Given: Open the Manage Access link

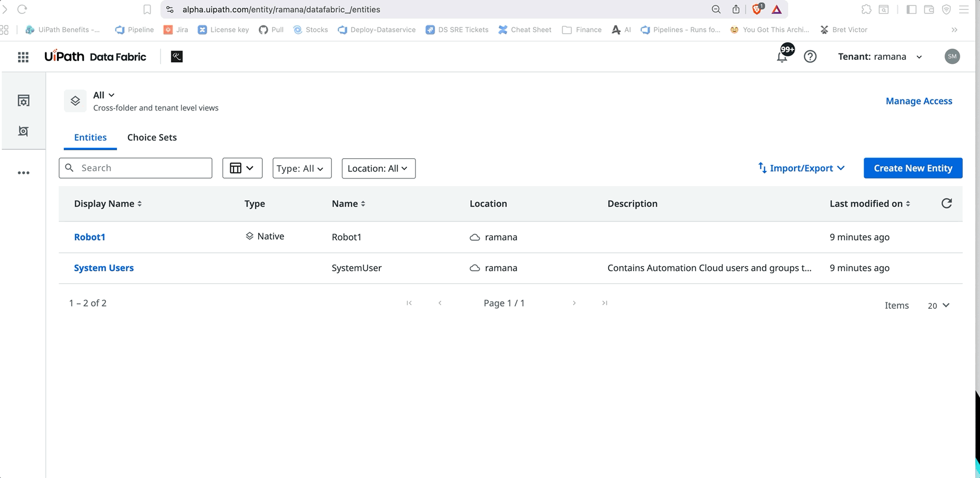Looking at the screenshot, I should point(919,101).
